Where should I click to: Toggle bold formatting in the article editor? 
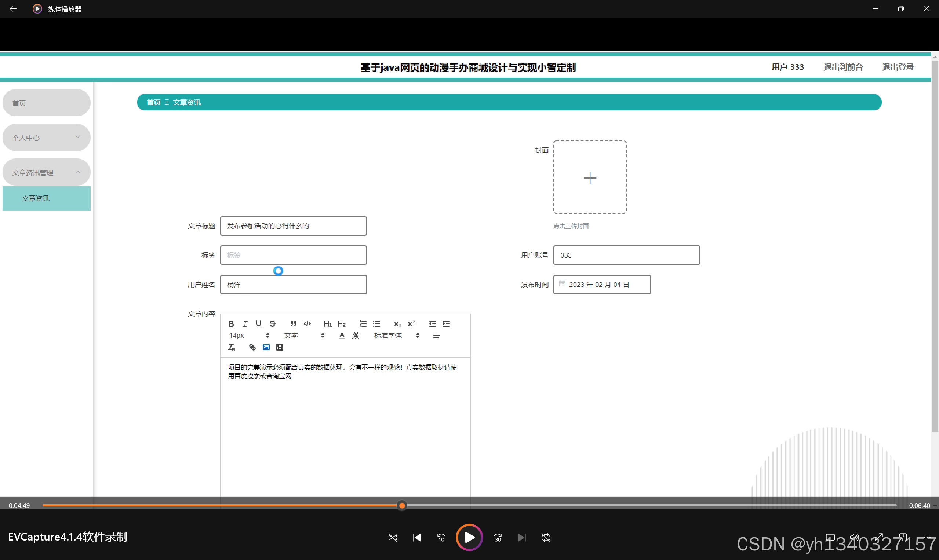click(231, 324)
